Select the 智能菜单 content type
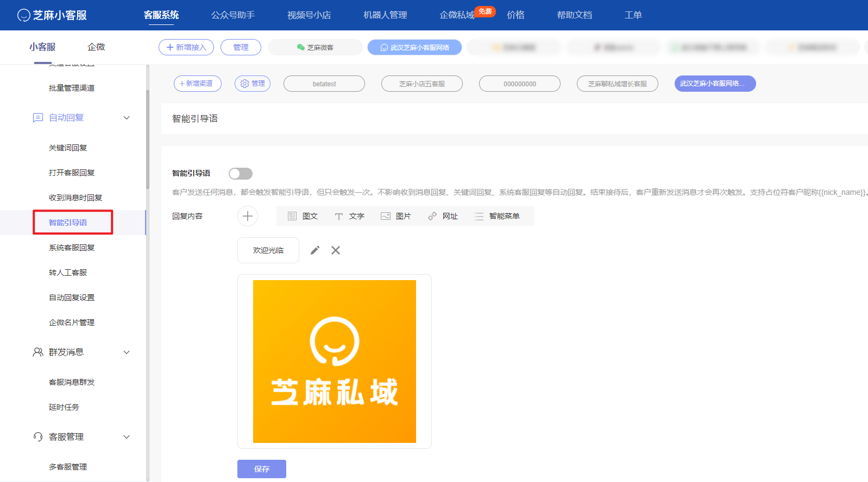The image size is (868, 482). (497, 216)
